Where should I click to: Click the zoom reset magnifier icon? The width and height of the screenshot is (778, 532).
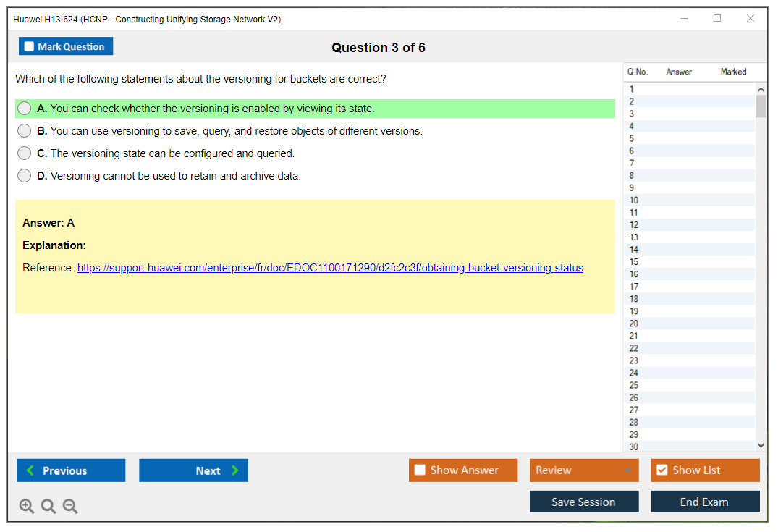[x=48, y=507]
